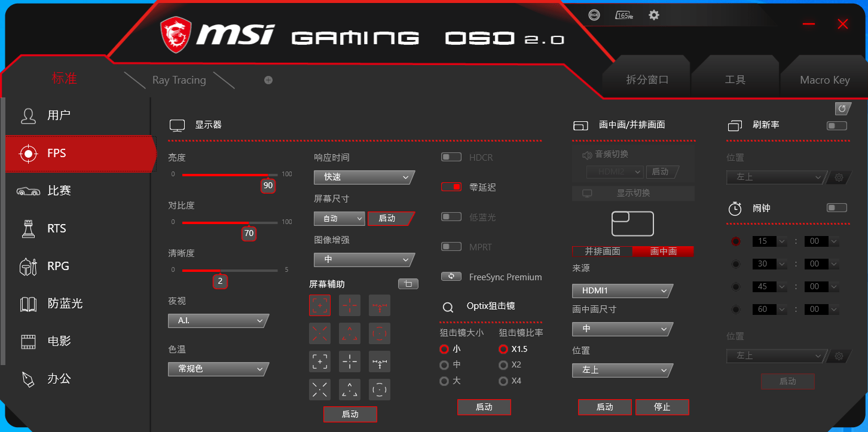868x432 pixels.
Task: Select the 电影 mode in sidebar
Action: [78, 341]
